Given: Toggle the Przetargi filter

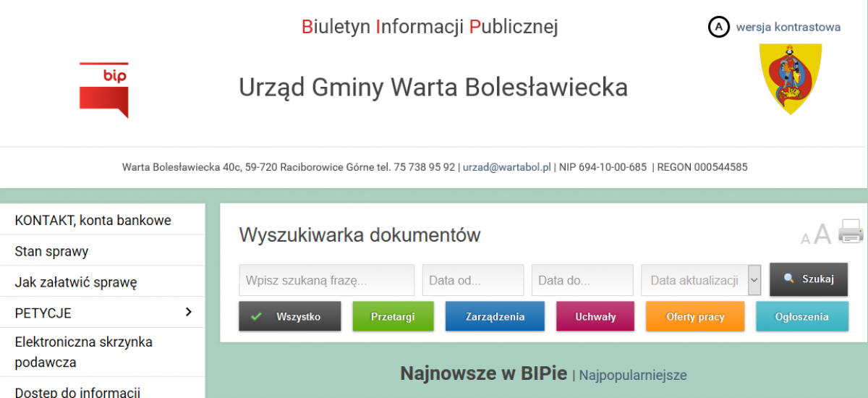Looking at the screenshot, I should (x=393, y=317).
